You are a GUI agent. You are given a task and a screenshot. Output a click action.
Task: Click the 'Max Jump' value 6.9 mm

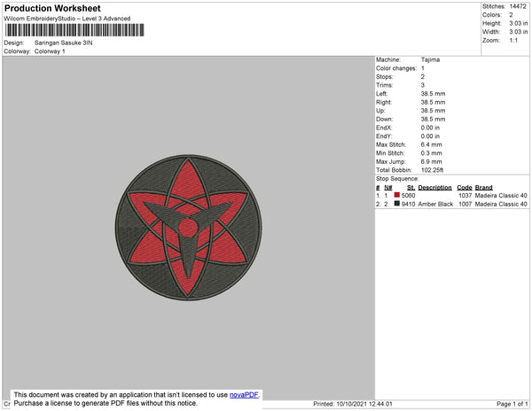[431, 161]
